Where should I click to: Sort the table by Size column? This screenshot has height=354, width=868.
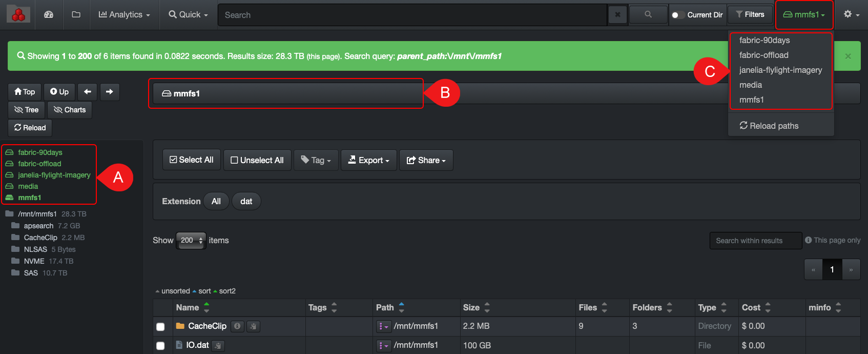click(x=487, y=307)
